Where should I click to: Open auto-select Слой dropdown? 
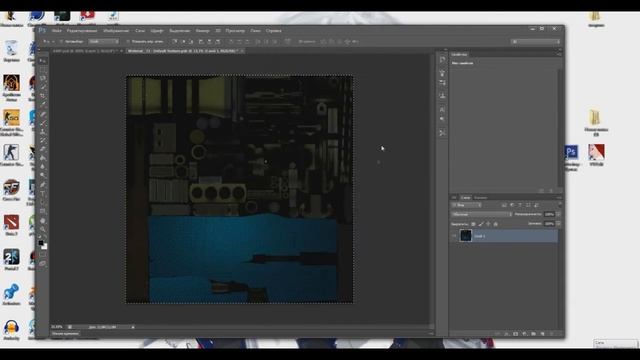[104, 42]
